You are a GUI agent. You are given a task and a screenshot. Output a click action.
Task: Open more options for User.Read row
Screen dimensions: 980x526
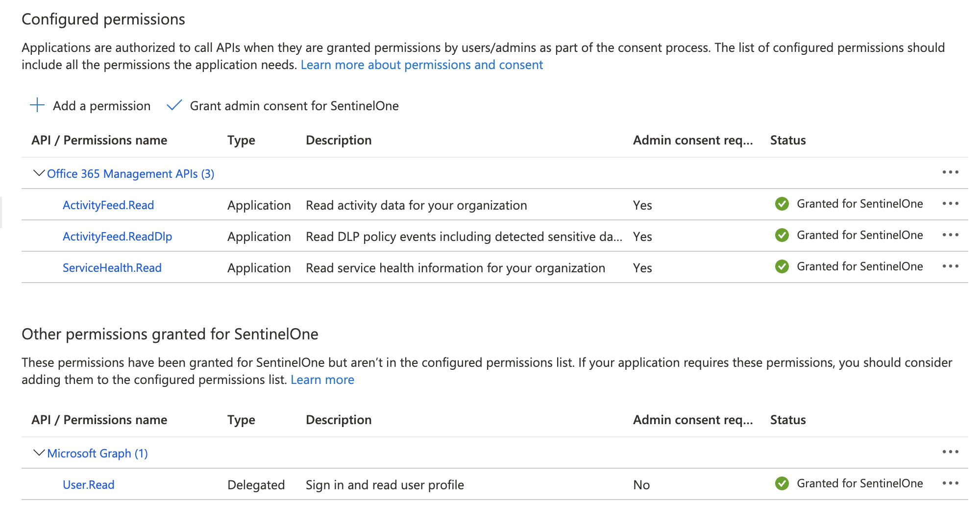coord(950,483)
